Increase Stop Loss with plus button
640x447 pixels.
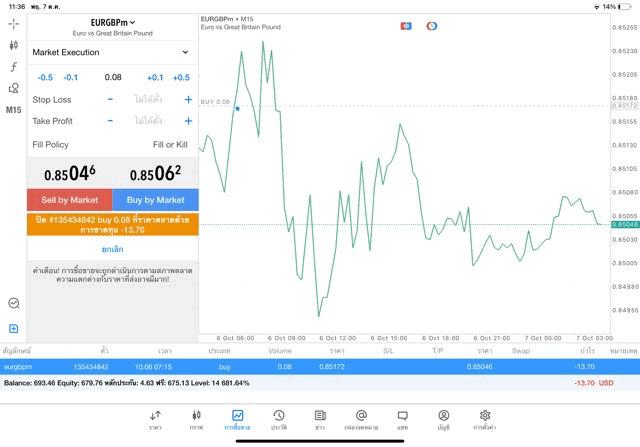(188, 99)
